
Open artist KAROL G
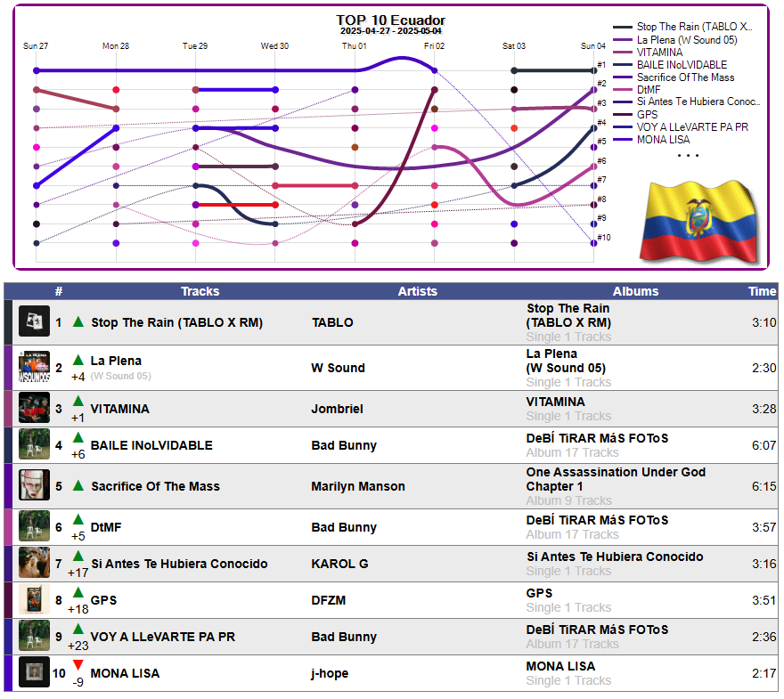[x=340, y=564]
